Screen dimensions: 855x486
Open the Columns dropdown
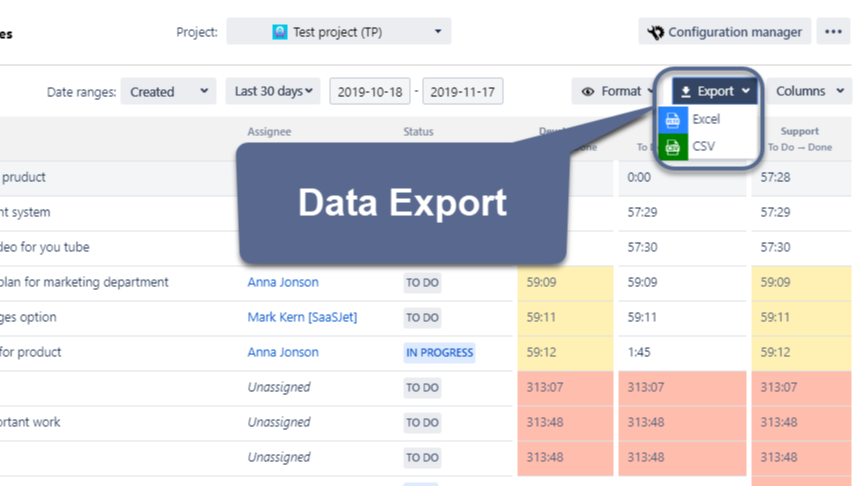809,91
